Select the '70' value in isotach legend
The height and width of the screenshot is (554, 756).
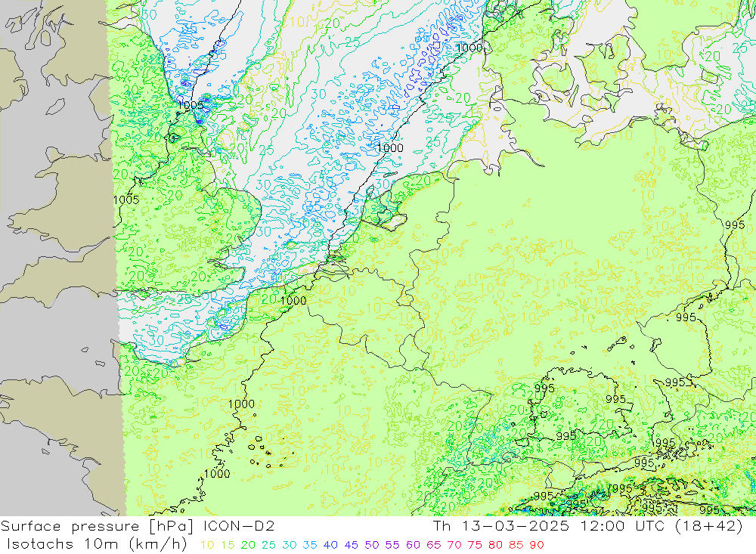pyautogui.click(x=454, y=546)
